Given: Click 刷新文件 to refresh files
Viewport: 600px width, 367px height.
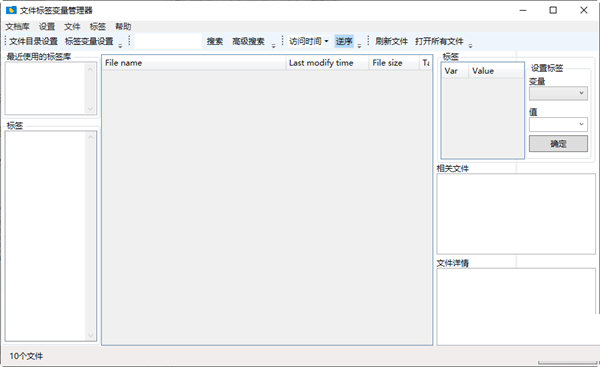Looking at the screenshot, I should [x=391, y=41].
